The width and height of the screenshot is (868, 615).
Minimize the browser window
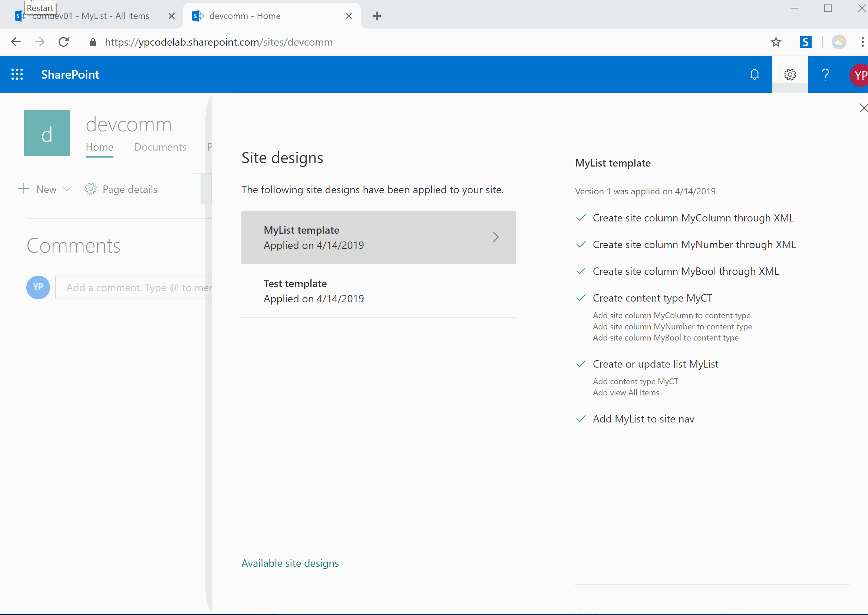pos(794,8)
